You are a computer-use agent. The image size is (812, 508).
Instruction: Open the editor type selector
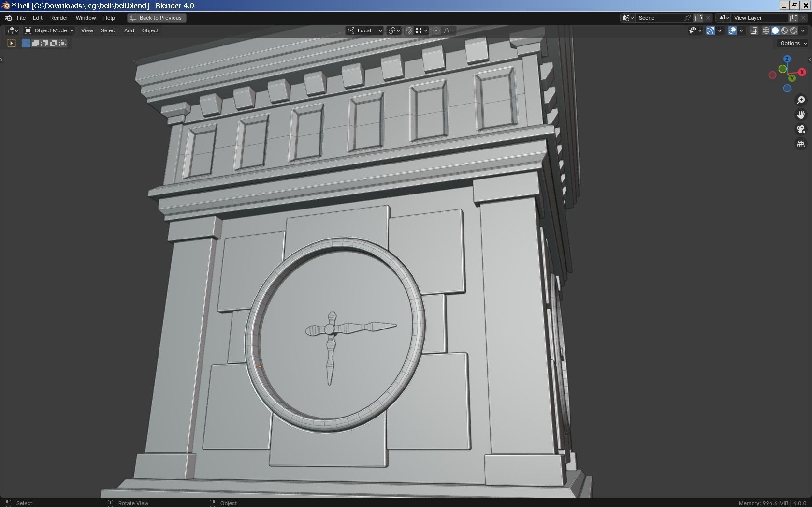point(12,30)
